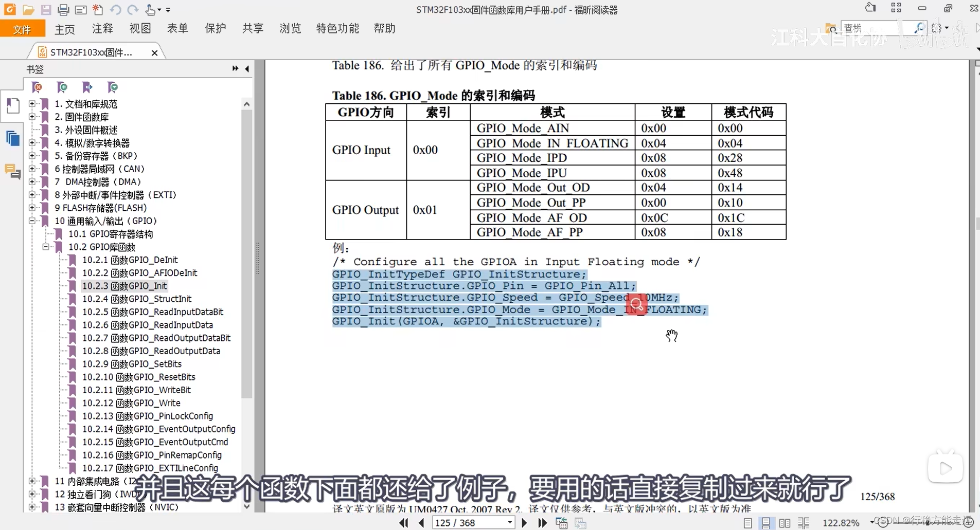Screen dimensions: 980x530
Task: Open the 浏览 ribbon tab
Action: point(290,28)
